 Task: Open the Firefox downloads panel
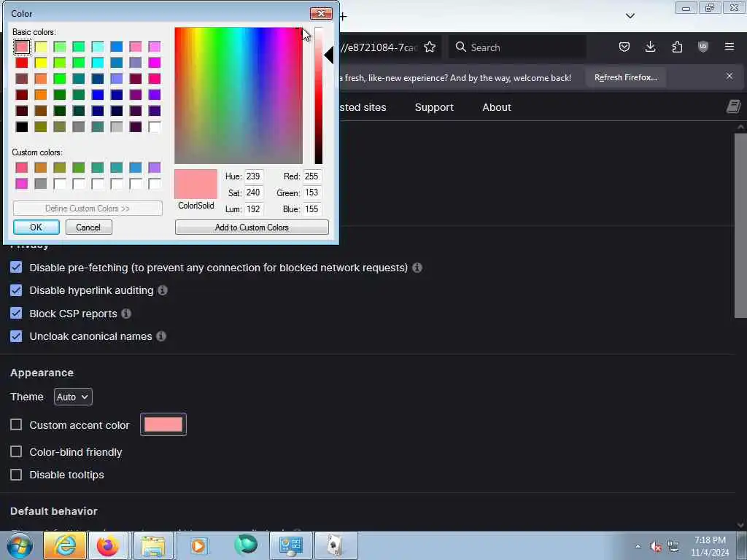[650, 47]
